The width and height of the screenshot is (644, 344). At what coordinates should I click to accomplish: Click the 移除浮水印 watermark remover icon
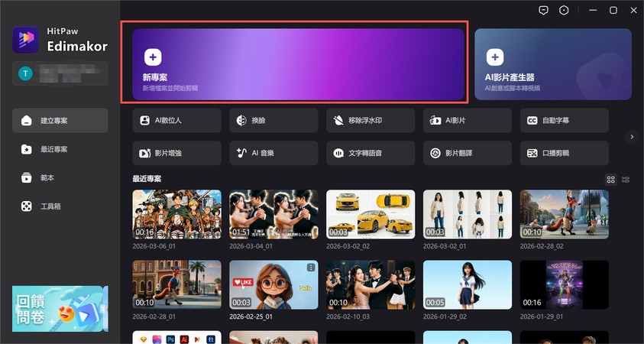[x=338, y=121]
